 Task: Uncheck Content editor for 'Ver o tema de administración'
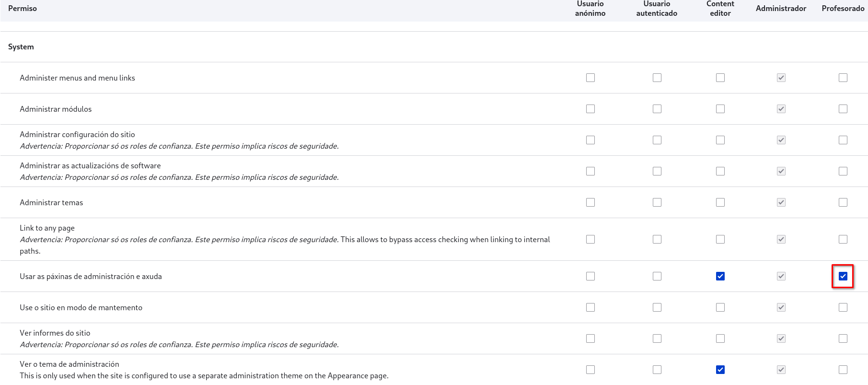pos(720,370)
